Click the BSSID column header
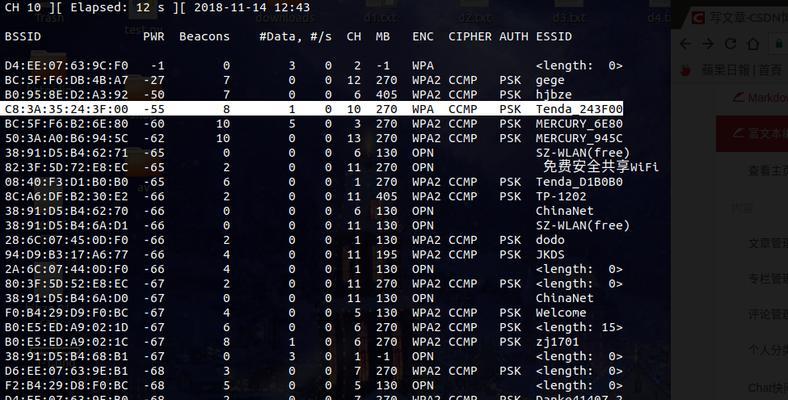This screenshot has width=788, height=400. point(23,37)
